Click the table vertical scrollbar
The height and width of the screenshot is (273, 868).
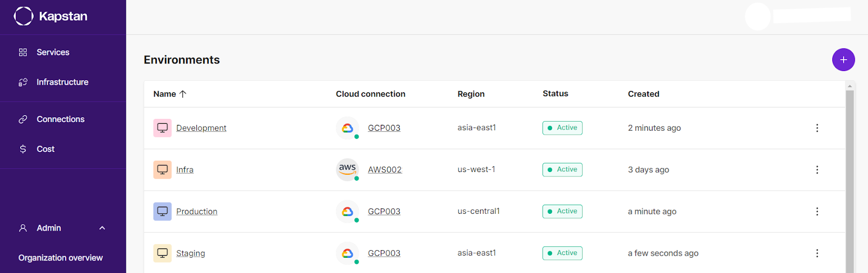[x=850, y=179]
